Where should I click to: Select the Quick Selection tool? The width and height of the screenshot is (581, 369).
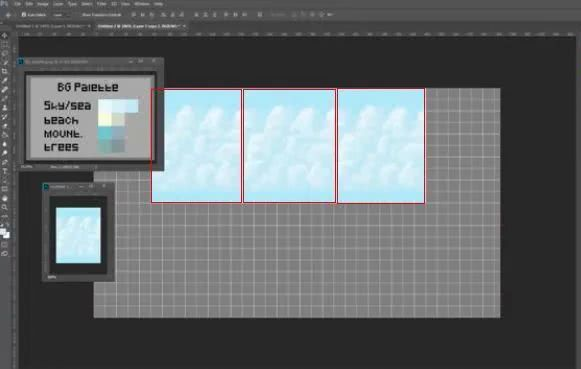point(5,63)
